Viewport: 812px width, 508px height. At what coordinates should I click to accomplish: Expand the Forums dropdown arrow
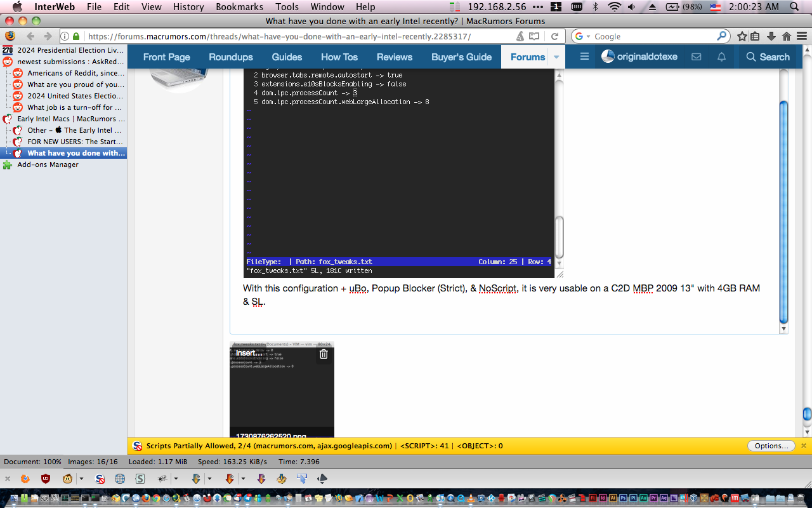[x=556, y=57]
